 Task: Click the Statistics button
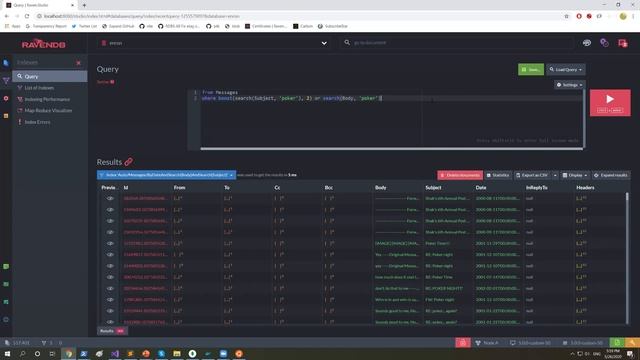[x=498, y=175]
